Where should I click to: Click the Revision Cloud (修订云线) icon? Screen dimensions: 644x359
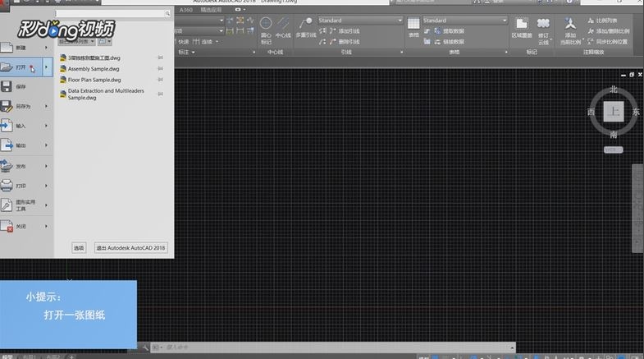pos(543,24)
